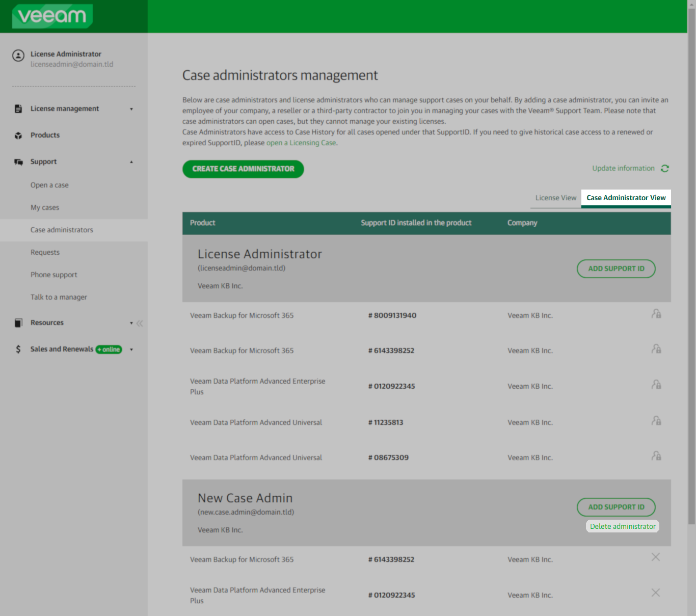Viewport: 696px width, 616px height.
Task: Click lock icon for Support ID 08675309
Action: [656, 456]
